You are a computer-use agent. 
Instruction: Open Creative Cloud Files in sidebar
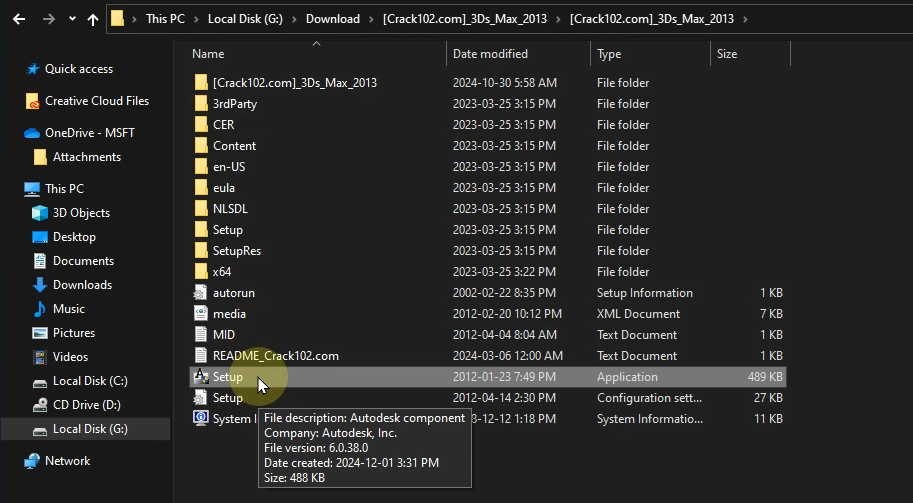(x=96, y=101)
